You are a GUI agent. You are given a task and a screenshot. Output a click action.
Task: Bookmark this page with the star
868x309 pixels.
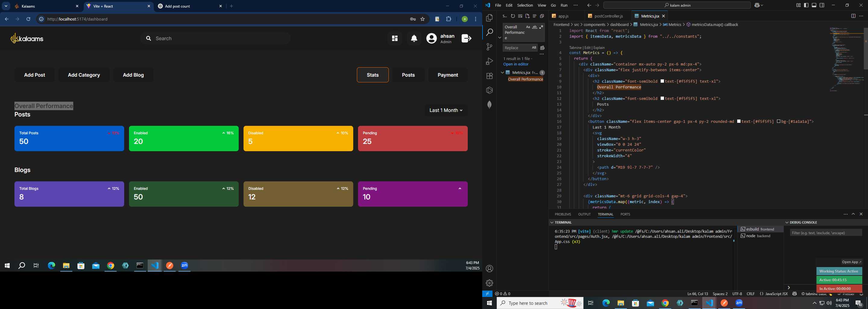(x=423, y=19)
